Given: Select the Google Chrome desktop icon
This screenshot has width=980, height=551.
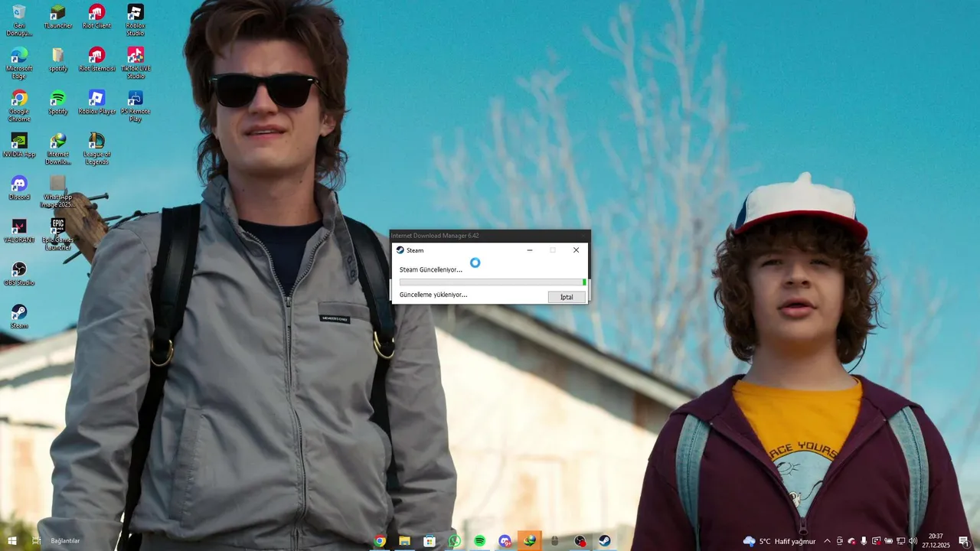Looking at the screenshot, I should point(19,106).
